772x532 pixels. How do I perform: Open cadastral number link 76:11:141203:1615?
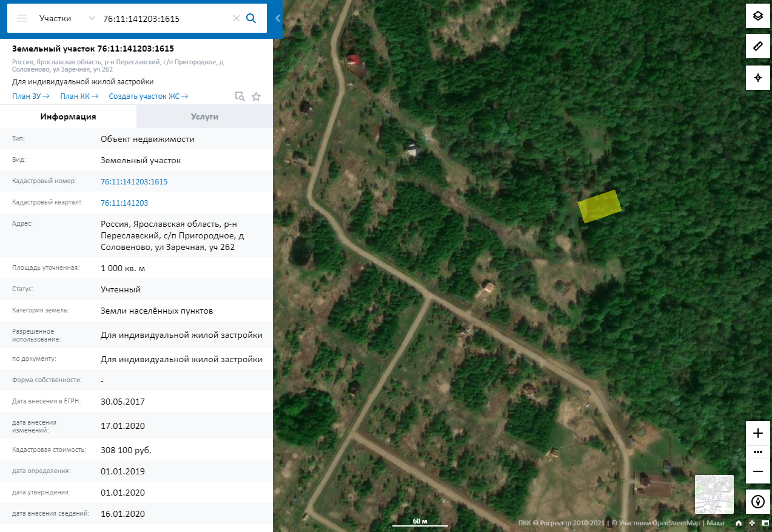(x=134, y=181)
